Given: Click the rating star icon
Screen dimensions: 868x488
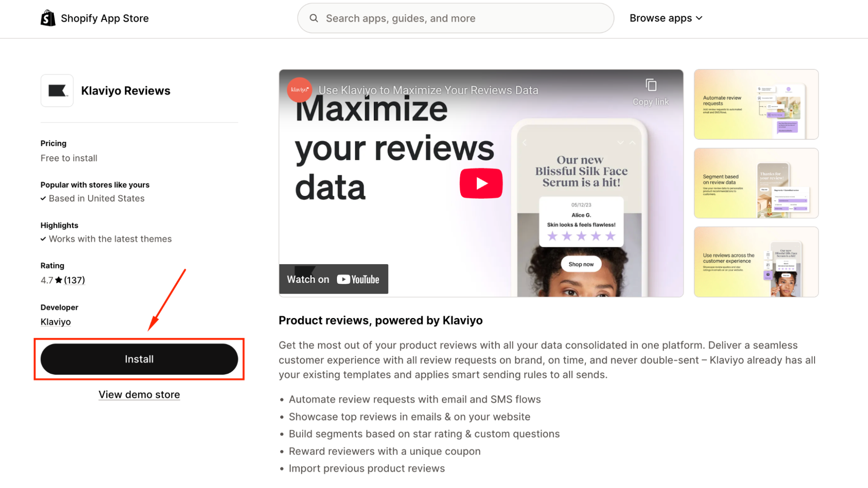Looking at the screenshot, I should point(59,280).
